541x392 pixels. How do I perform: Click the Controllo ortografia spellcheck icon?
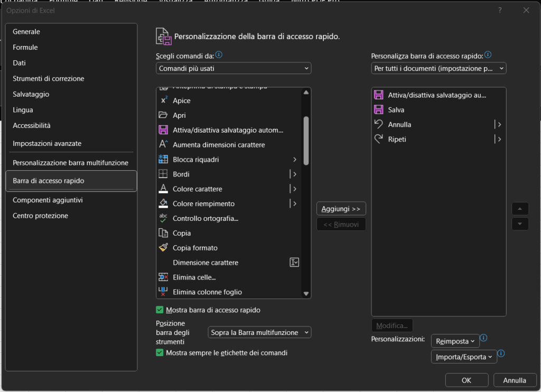tap(163, 218)
